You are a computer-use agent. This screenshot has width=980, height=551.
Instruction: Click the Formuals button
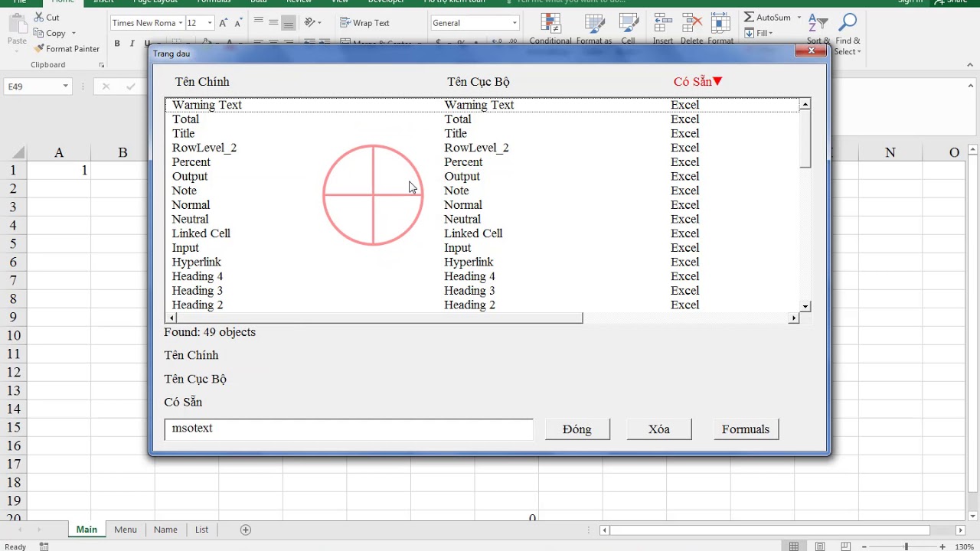pyautogui.click(x=746, y=429)
